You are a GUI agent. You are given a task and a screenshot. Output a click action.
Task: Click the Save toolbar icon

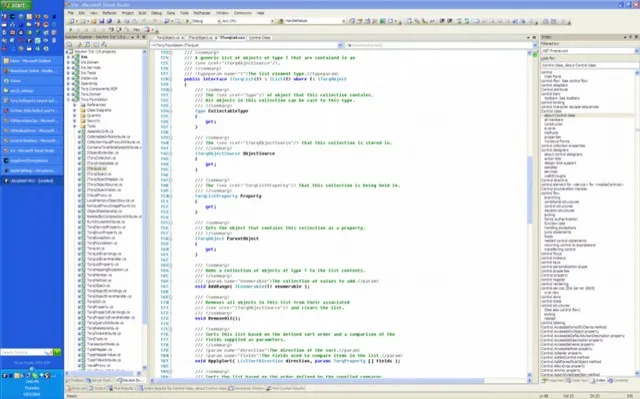pos(102,21)
